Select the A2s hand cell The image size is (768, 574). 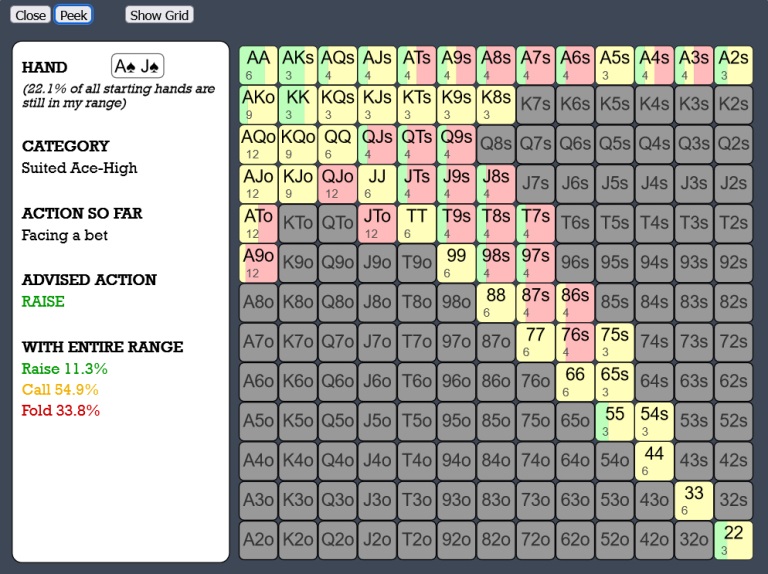pos(733,65)
